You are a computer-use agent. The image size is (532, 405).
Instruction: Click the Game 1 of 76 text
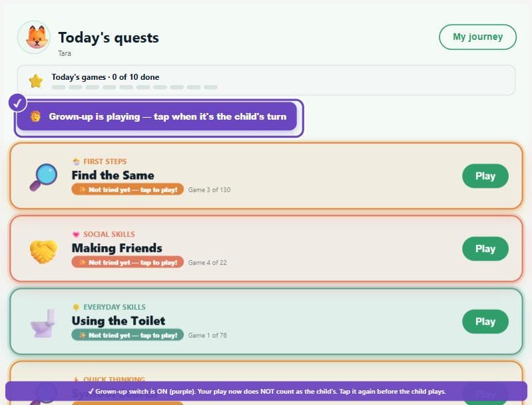coord(208,336)
